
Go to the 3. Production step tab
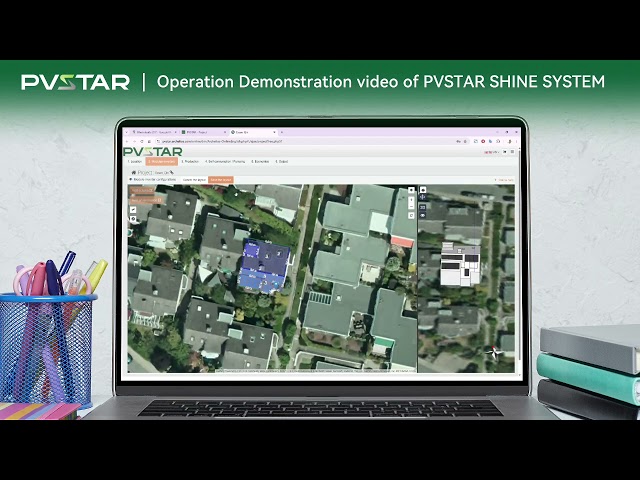tap(190, 162)
